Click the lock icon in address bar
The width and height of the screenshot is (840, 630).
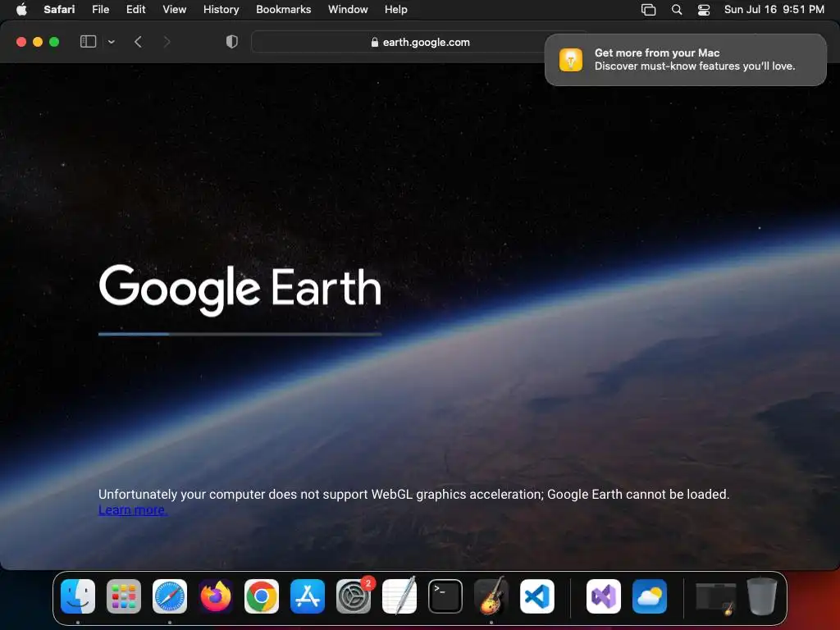click(375, 42)
